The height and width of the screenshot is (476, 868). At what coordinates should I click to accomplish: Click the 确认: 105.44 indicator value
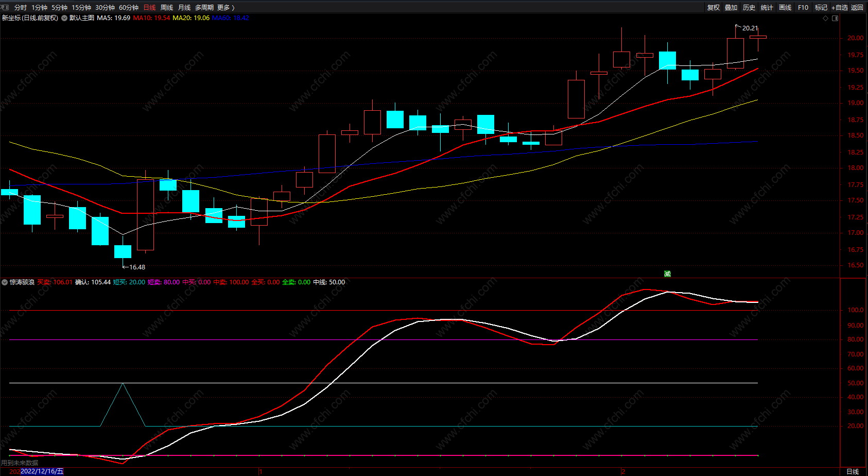tap(93, 282)
